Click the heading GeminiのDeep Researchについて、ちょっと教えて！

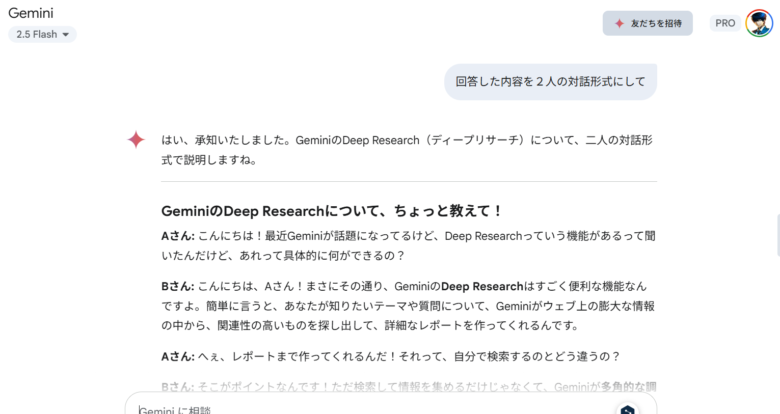[331, 211]
